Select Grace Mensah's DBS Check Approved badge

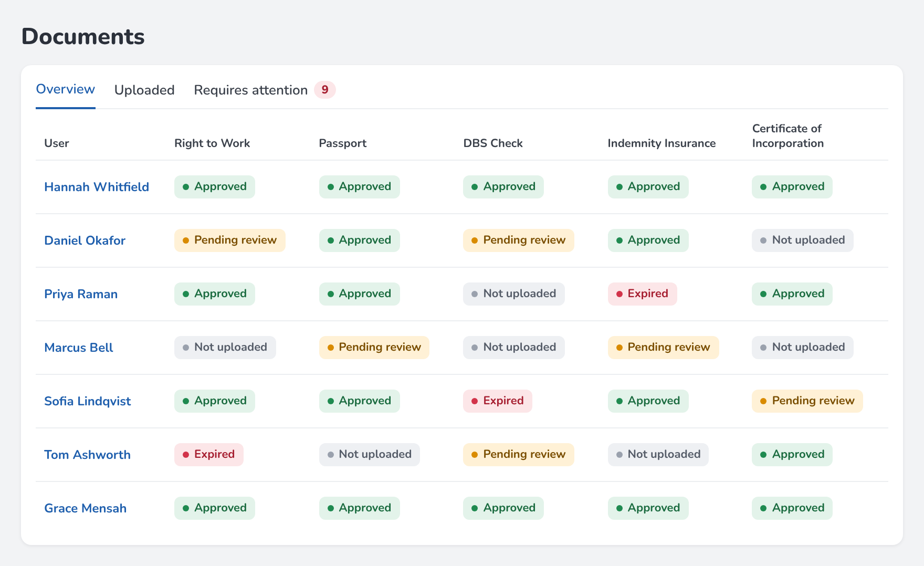coord(503,508)
